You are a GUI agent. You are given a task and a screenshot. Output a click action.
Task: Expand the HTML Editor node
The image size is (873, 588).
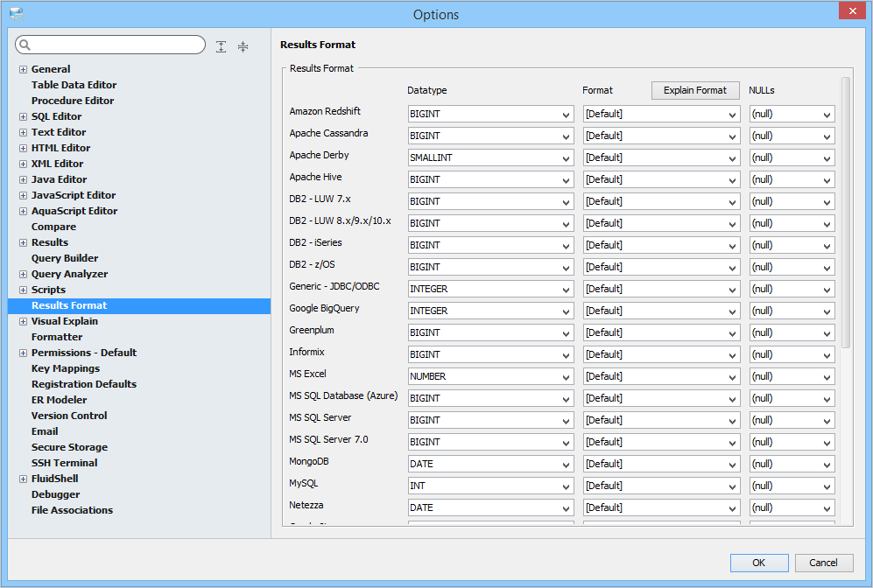pyautogui.click(x=23, y=148)
